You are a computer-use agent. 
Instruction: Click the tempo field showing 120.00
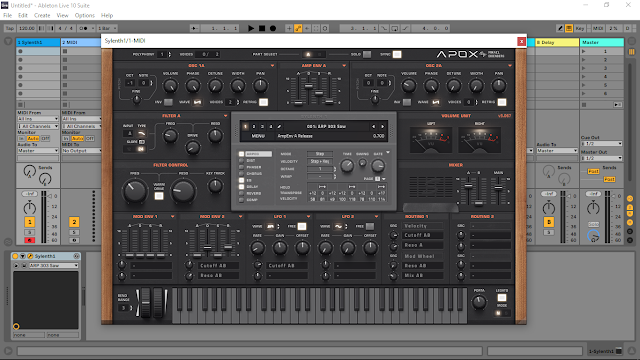pyautogui.click(x=27, y=28)
